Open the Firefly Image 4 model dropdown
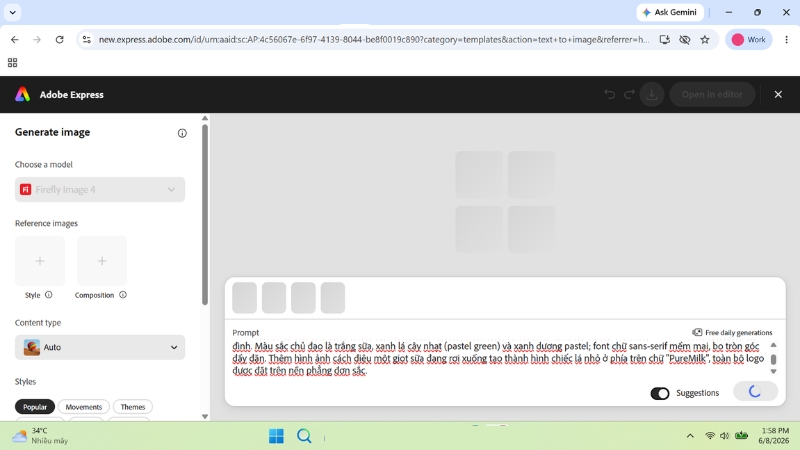This screenshot has width=800, height=450. click(100, 189)
